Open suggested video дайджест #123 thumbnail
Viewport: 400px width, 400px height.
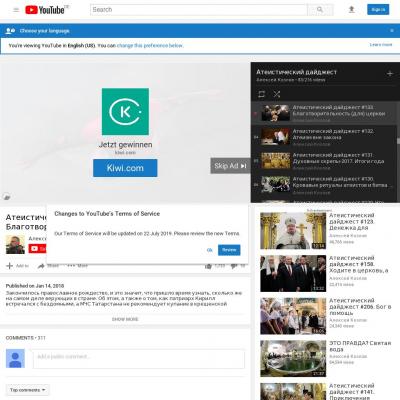point(293,231)
